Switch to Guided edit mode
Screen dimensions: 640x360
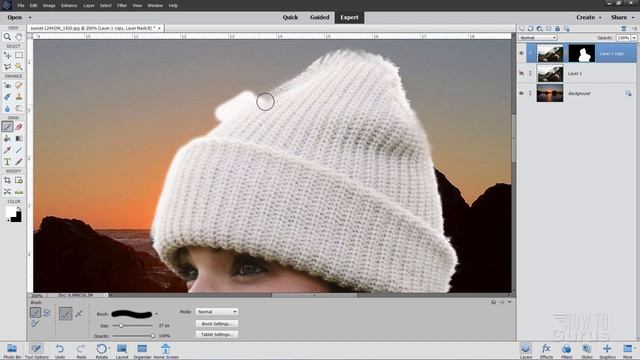tap(319, 17)
